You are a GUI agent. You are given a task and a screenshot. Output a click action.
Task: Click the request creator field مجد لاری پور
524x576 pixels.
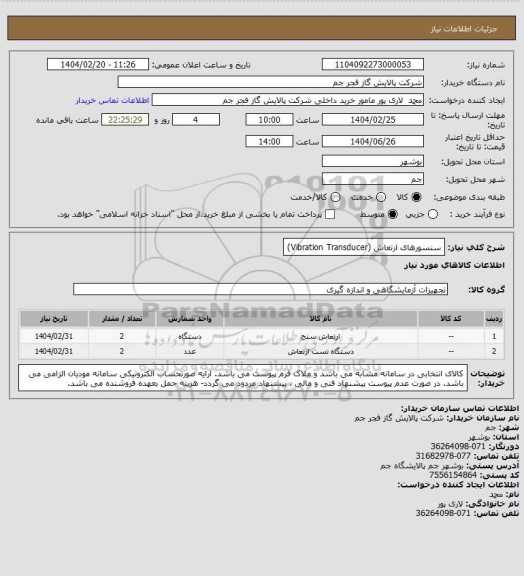(x=288, y=100)
